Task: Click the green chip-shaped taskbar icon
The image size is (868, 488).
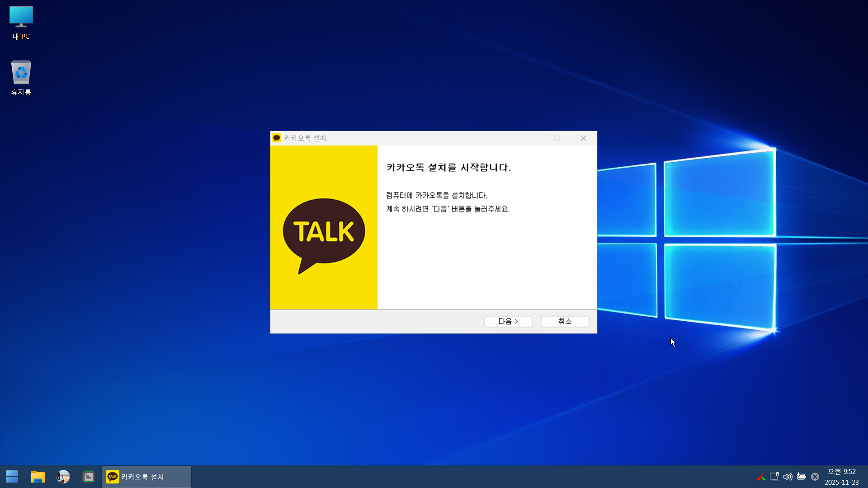Action: pyautogui.click(x=89, y=476)
